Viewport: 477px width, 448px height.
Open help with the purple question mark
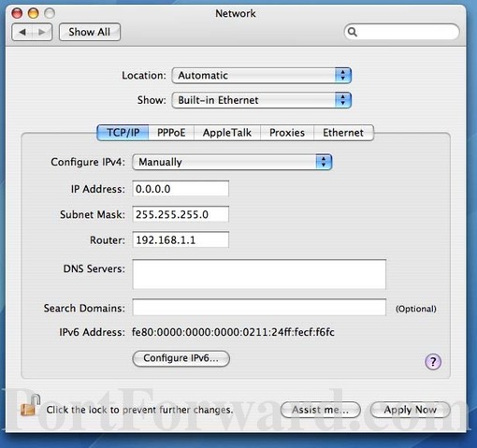point(433,362)
